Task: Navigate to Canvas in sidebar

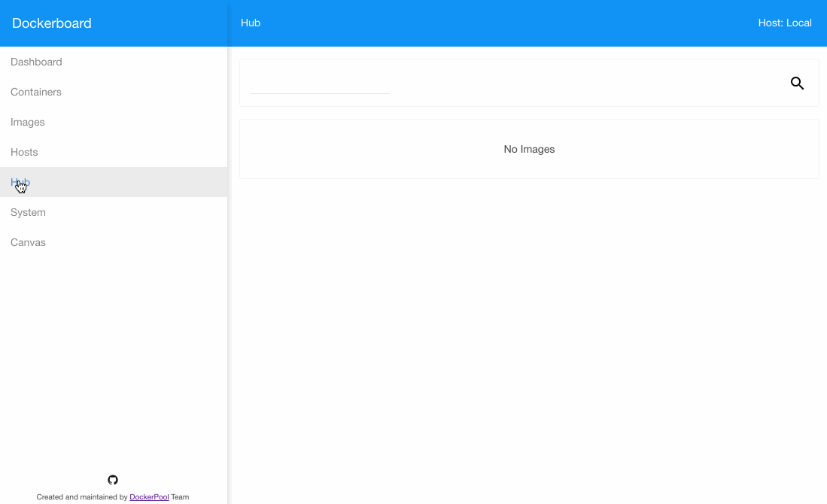Action: pyautogui.click(x=114, y=242)
